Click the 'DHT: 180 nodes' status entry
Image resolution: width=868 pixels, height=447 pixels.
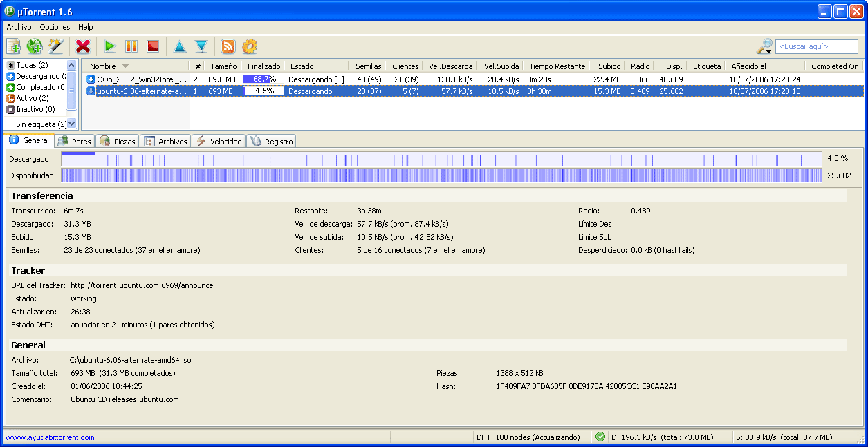[528, 437]
